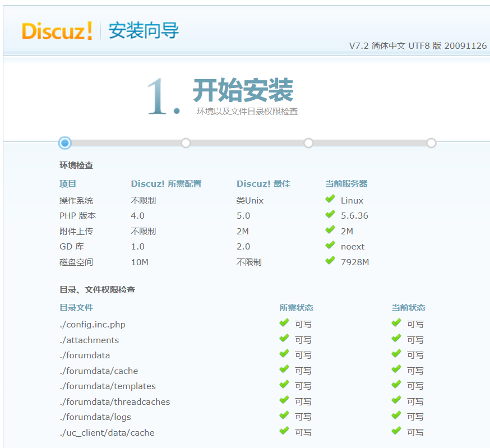Click required-state check for ./uc_client/data/cache
The width and height of the screenshot is (490, 448).
tap(284, 431)
